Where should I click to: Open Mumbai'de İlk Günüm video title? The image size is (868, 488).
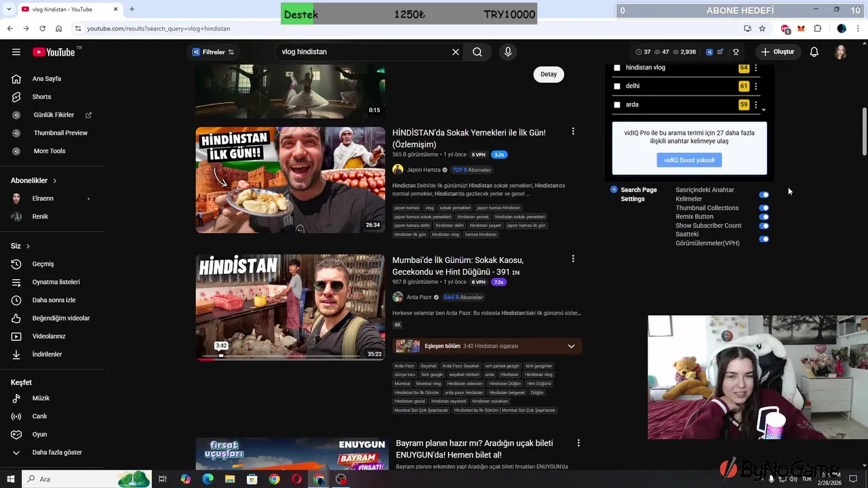(458, 266)
